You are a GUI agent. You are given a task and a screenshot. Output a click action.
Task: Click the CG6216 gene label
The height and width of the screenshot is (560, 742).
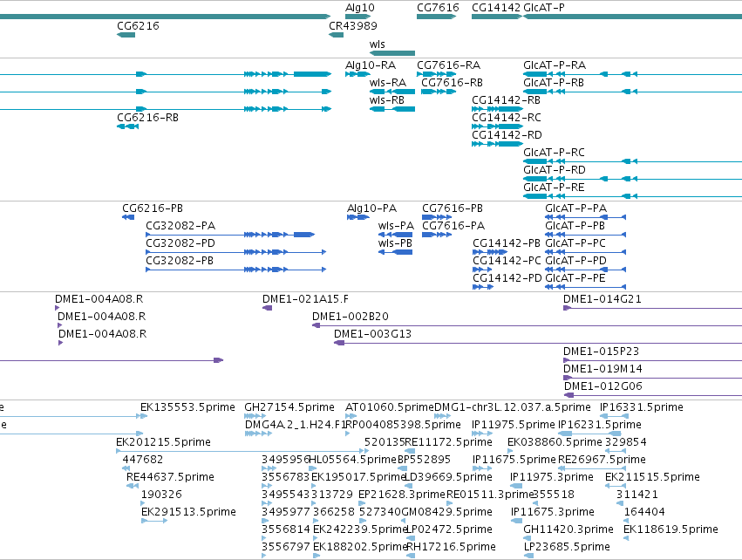[138, 25]
